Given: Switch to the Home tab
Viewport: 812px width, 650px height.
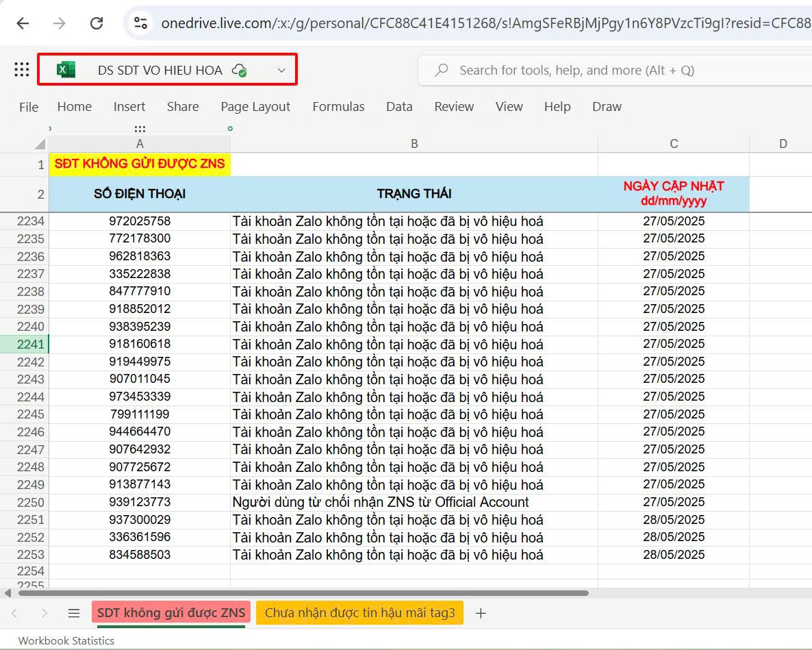Looking at the screenshot, I should coord(75,107).
